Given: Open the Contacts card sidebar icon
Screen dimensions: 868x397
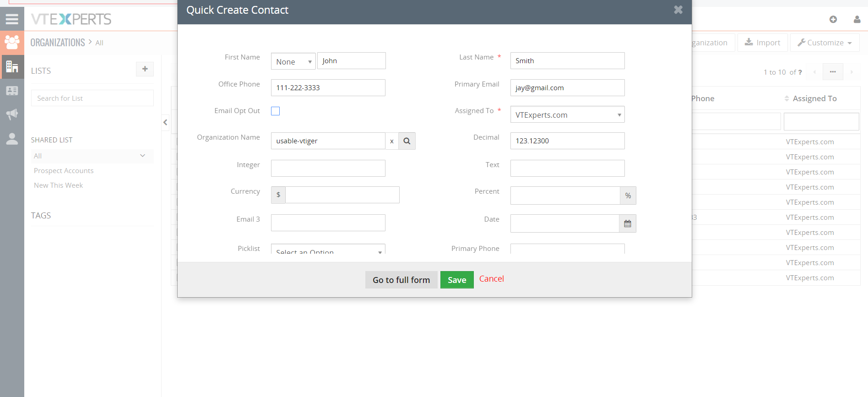Looking at the screenshot, I should tap(12, 91).
